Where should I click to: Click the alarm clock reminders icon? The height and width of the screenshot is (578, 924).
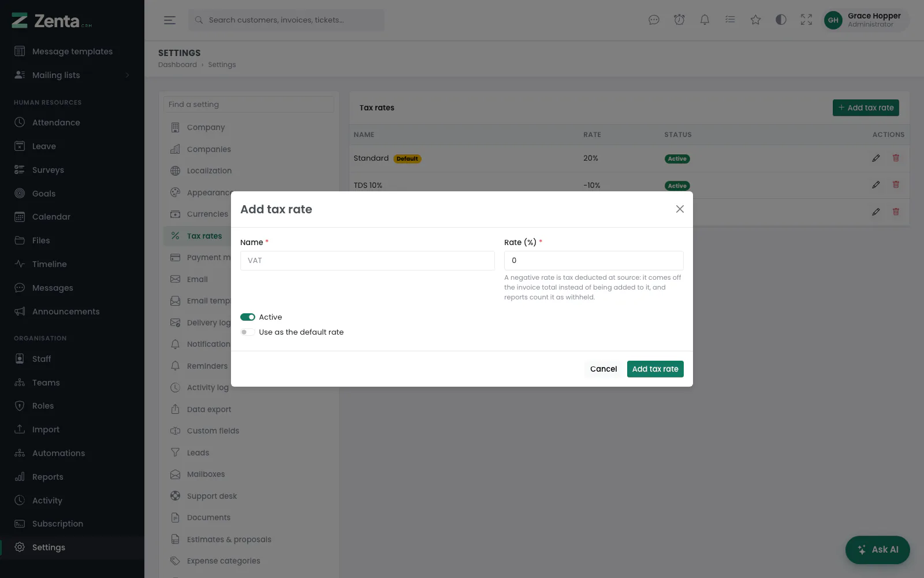point(679,20)
